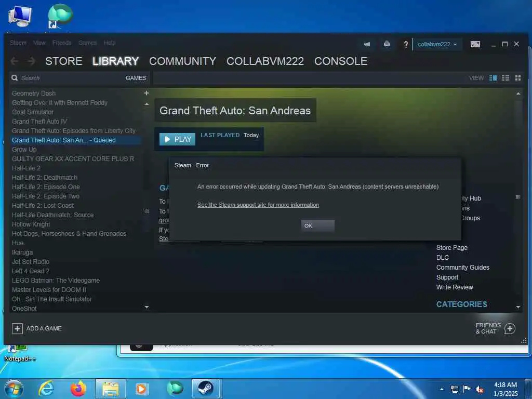Switch to the STORE tab
This screenshot has width=532, height=399.
point(64,61)
